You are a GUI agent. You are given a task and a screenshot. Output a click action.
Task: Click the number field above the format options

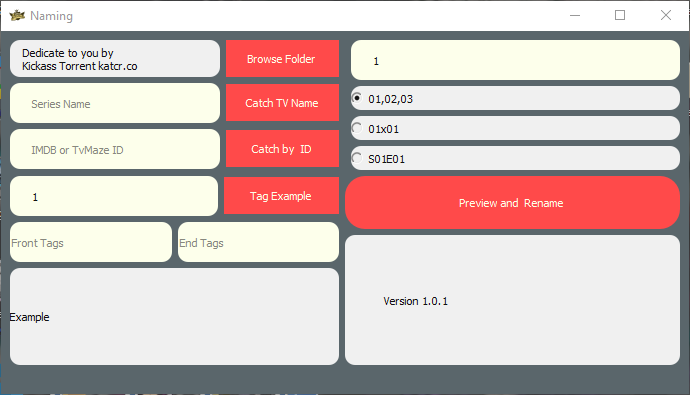[515, 60]
